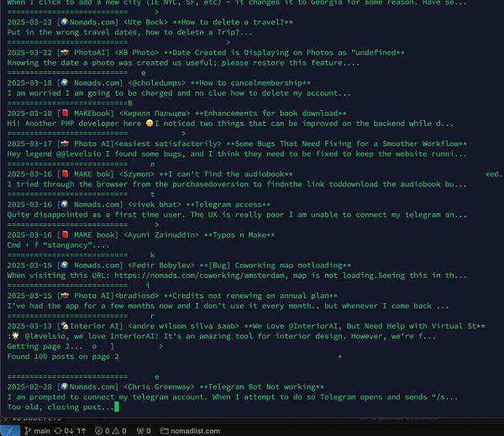Synchronize changes 0 down 1 up

tap(70, 431)
